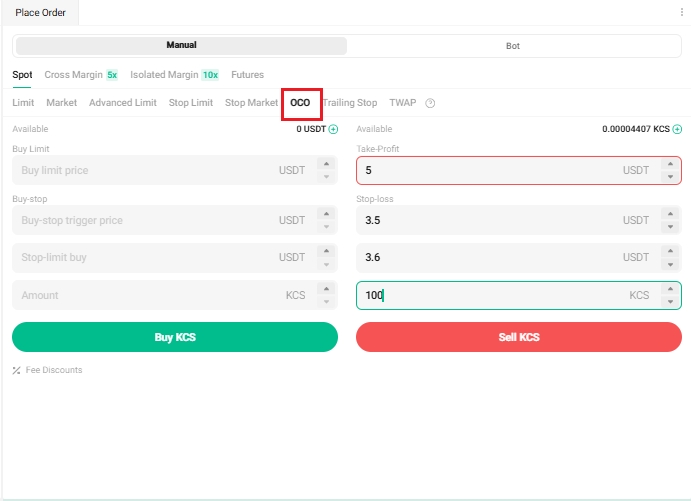Select Manual trading mode
Viewport: 691px width, 501px height.
[181, 46]
